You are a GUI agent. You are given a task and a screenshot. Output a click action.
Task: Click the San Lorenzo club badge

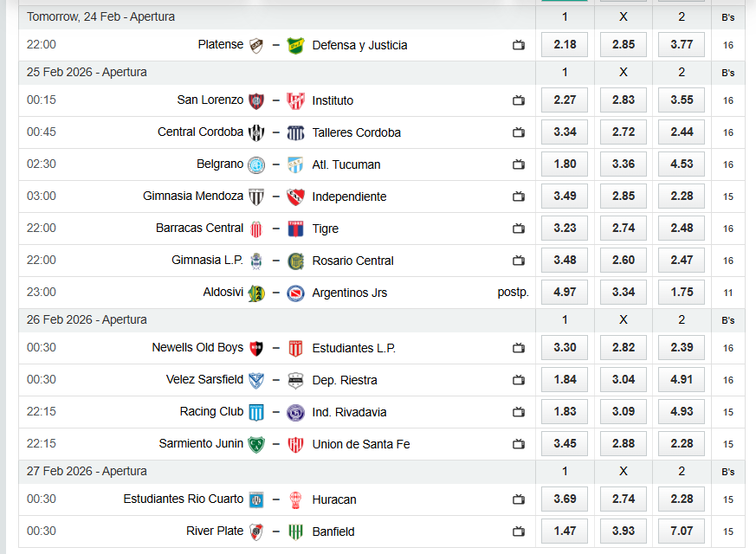tap(256, 100)
